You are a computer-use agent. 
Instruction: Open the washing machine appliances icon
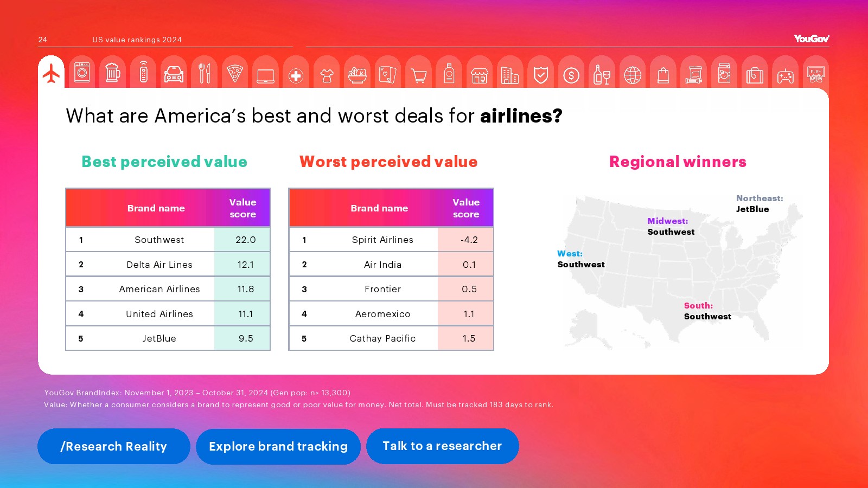tap(82, 73)
